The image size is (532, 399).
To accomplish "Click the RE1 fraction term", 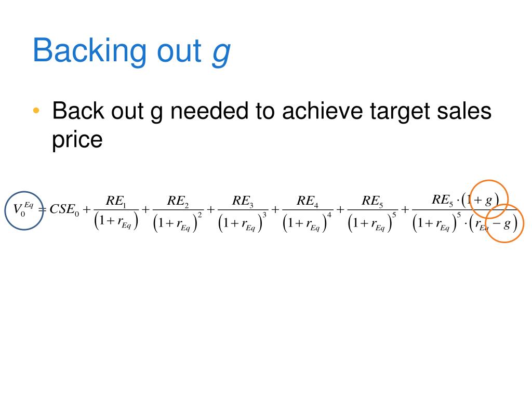I will (x=116, y=212).
